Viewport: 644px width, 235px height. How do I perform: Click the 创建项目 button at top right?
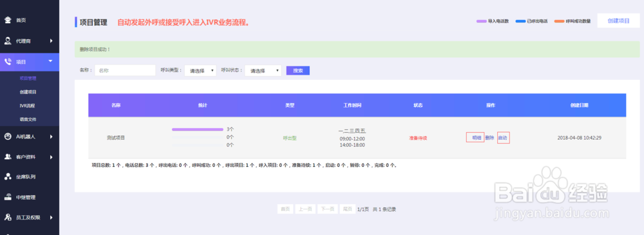click(x=618, y=21)
